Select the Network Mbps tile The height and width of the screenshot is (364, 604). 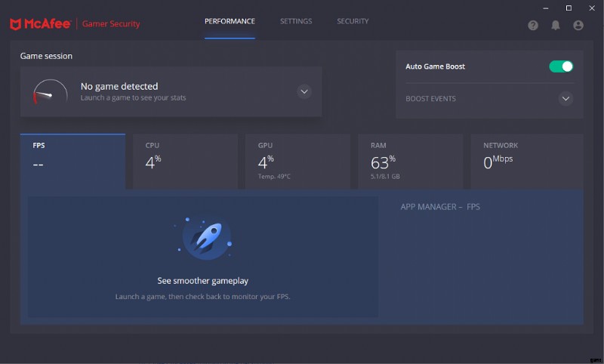[526, 161]
